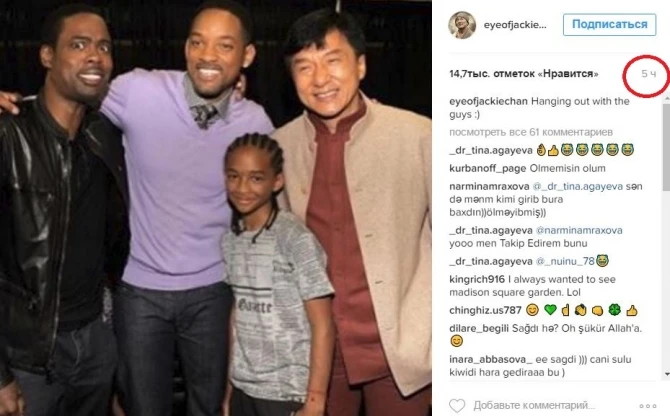Screen dimensions: 670x416
Task: Open kurbanoff_page commenter profile
Action: pyautogui.click(x=488, y=168)
